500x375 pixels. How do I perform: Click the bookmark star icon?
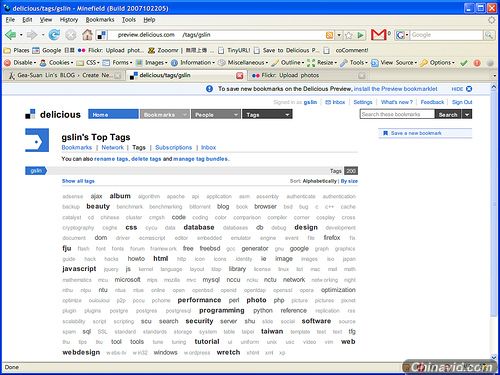click(x=349, y=35)
